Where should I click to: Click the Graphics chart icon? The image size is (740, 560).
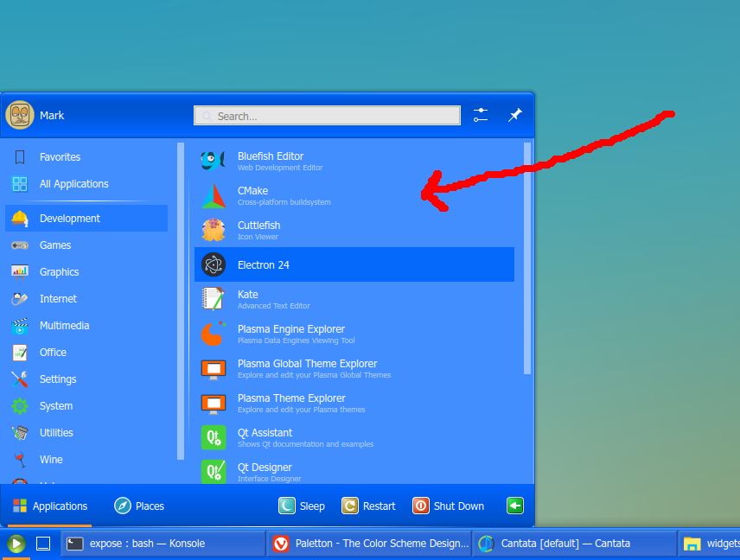[20, 272]
